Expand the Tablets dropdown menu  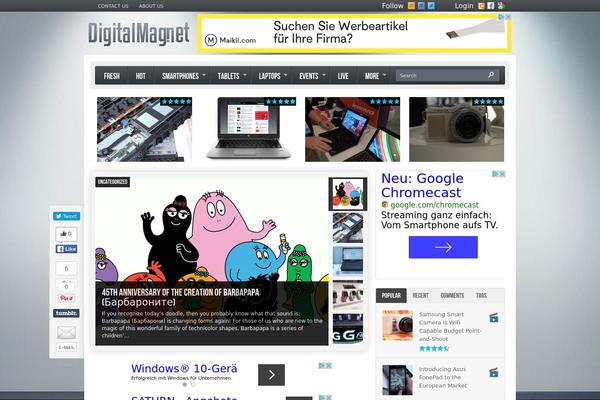click(x=232, y=76)
